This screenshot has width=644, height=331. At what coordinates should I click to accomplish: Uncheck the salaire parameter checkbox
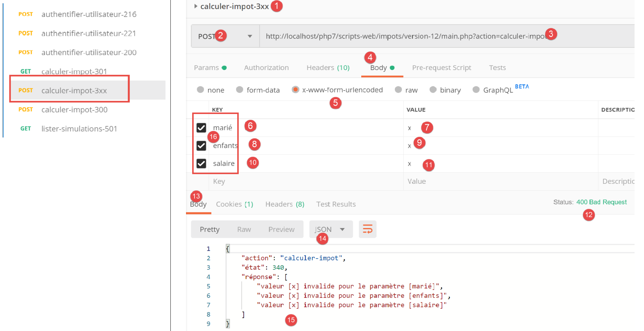(x=201, y=163)
